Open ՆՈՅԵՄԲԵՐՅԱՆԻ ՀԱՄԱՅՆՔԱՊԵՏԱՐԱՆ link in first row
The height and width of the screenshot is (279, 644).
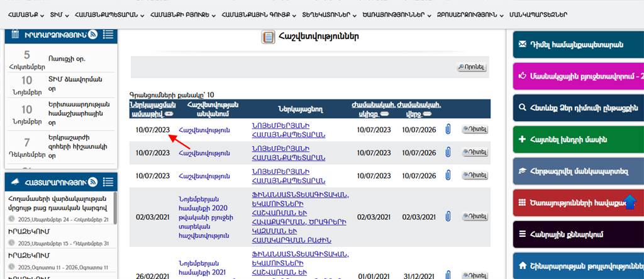(x=289, y=130)
